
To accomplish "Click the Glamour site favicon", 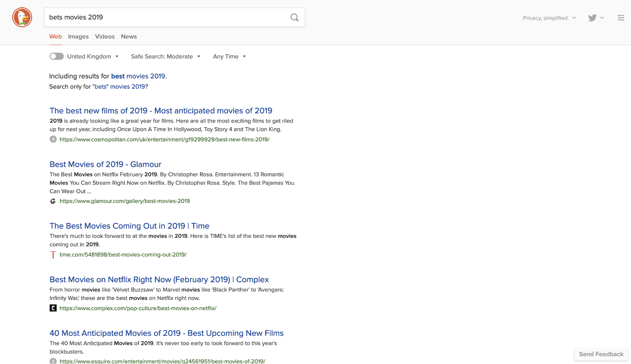I will (53, 201).
